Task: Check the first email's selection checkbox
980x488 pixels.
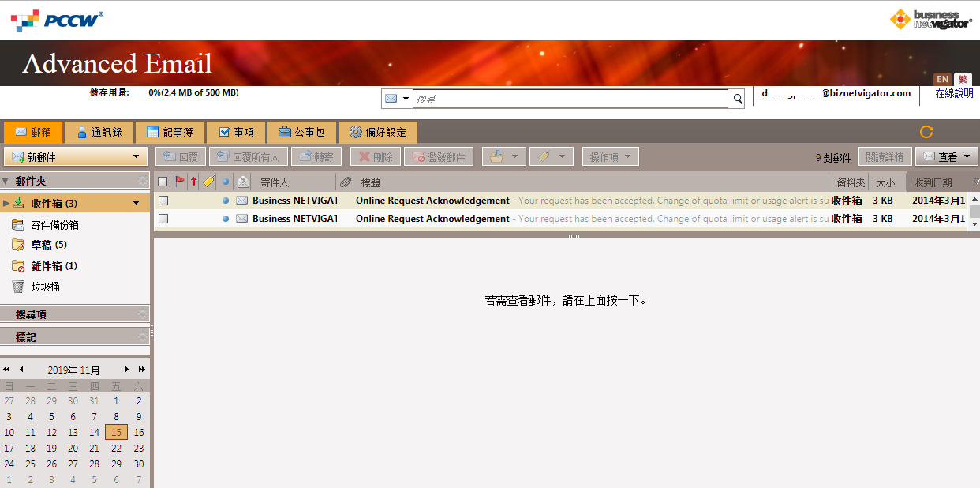Action: pos(163,200)
